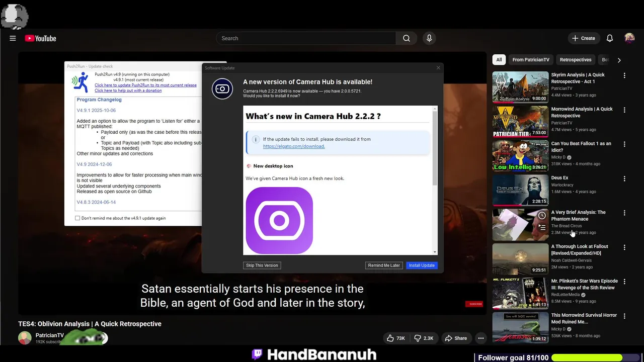Like the Oblivion Analysis video
This screenshot has height=362, width=644.
tap(396, 338)
